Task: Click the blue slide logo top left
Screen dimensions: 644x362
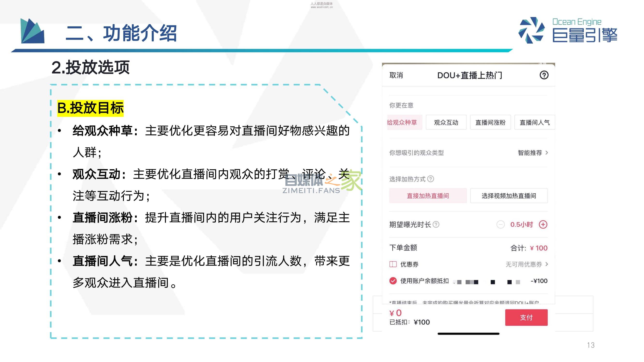Action: tap(33, 31)
